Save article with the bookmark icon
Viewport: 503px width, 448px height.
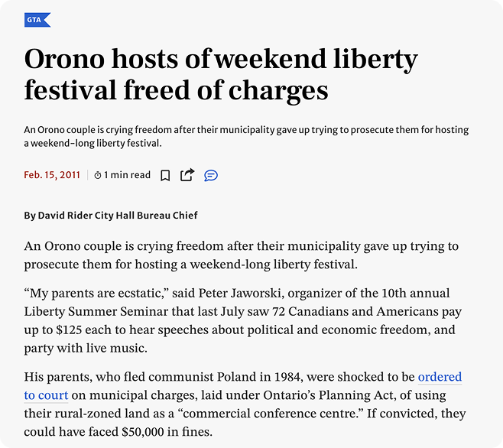pos(165,175)
